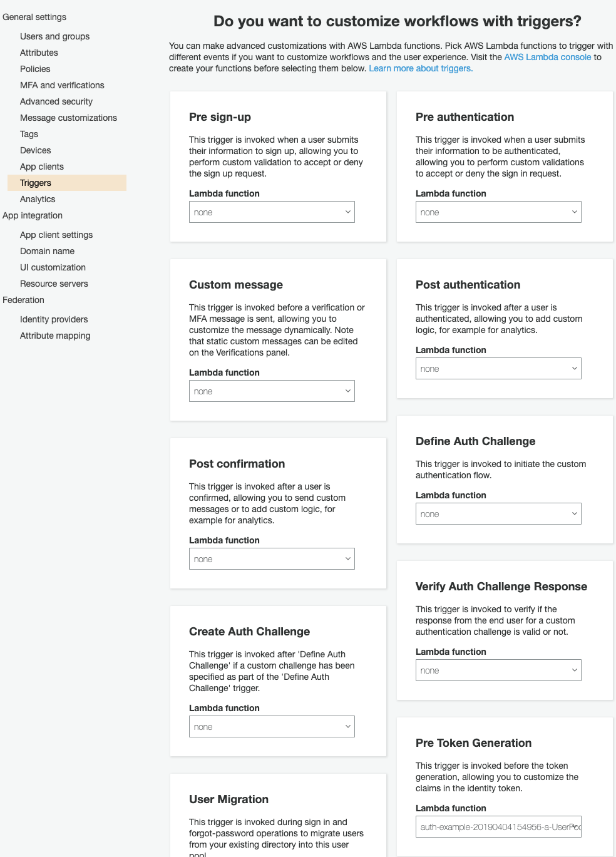Navigate to MFA and verifications

(x=62, y=85)
